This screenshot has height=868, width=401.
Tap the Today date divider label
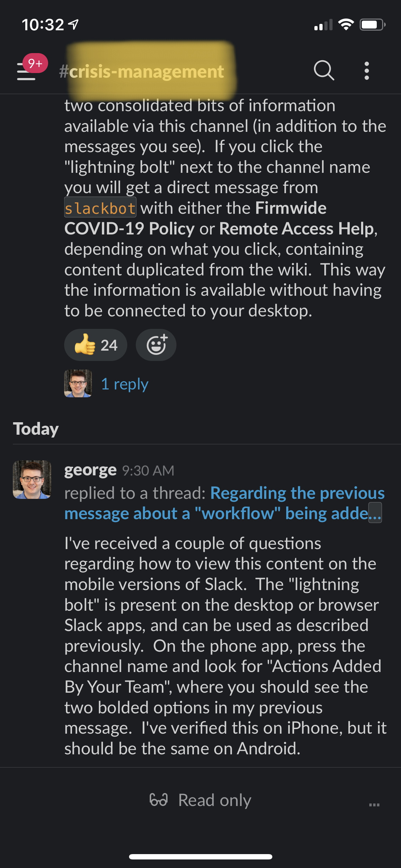coord(36,429)
